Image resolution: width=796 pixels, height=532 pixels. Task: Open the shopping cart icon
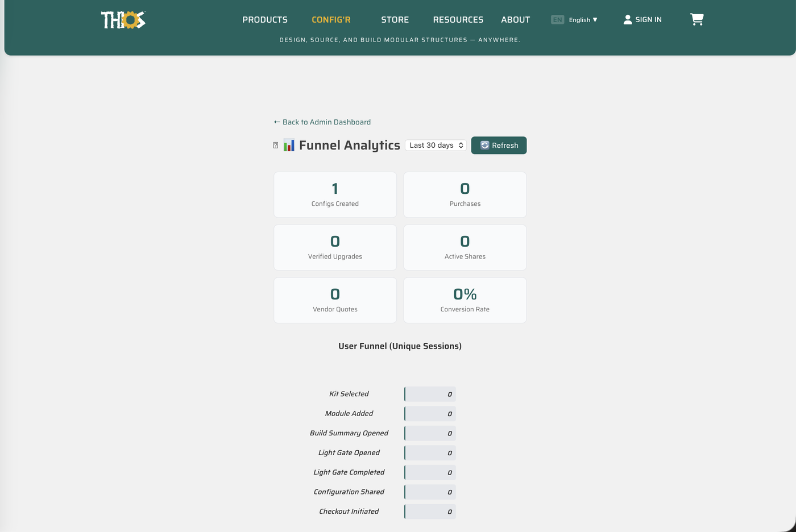tap(696, 19)
